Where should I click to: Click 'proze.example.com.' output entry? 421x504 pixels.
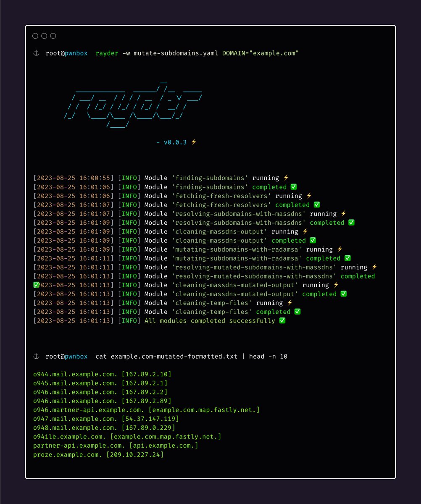[x=68, y=454]
